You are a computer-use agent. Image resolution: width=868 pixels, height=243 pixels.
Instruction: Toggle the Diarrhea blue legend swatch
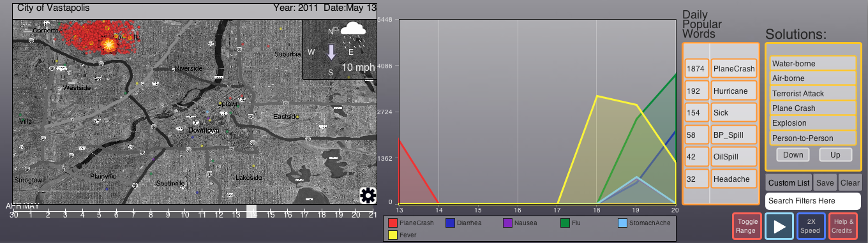(x=450, y=223)
